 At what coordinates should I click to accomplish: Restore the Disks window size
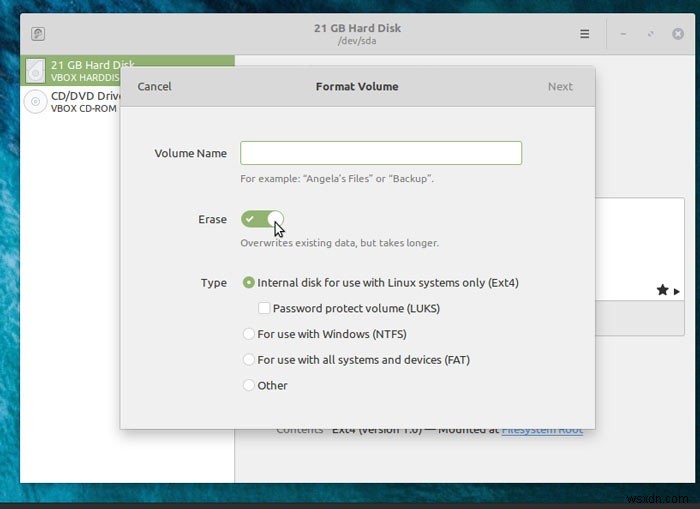point(651,34)
